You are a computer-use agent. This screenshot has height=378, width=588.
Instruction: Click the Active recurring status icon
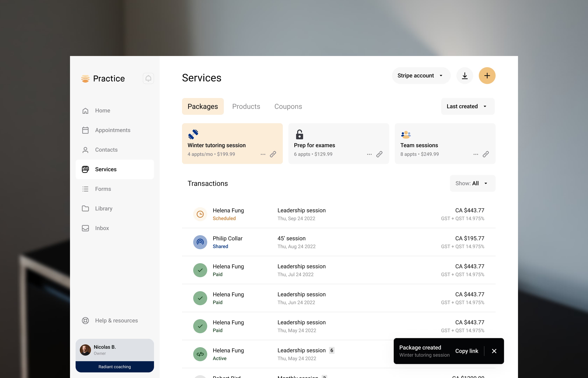tap(200, 354)
